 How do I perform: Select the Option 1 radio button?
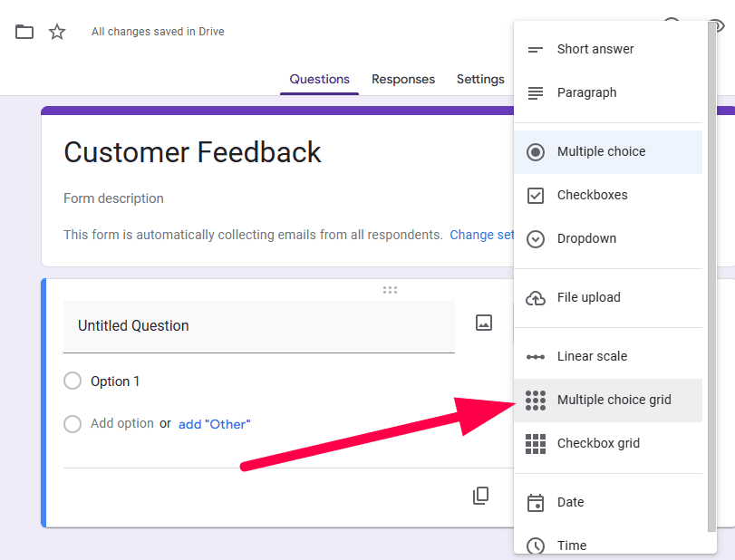pos(73,381)
